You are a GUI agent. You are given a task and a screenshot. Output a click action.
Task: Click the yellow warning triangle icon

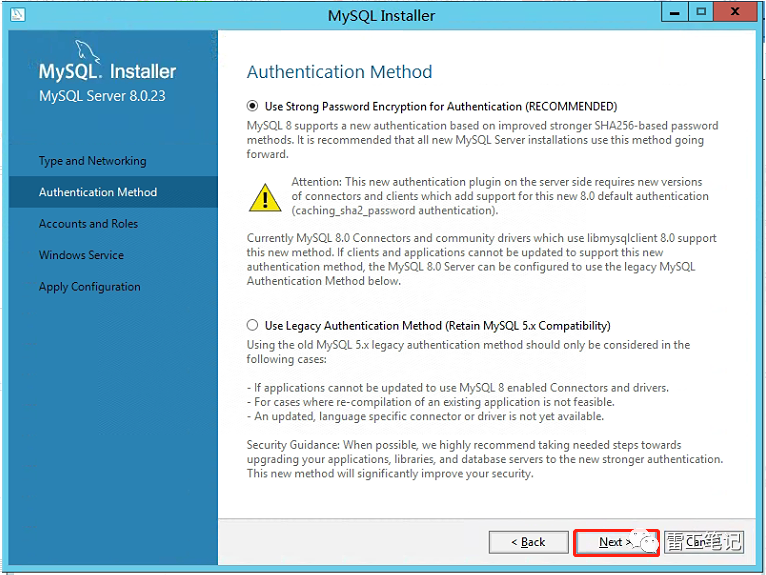click(265, 198)
